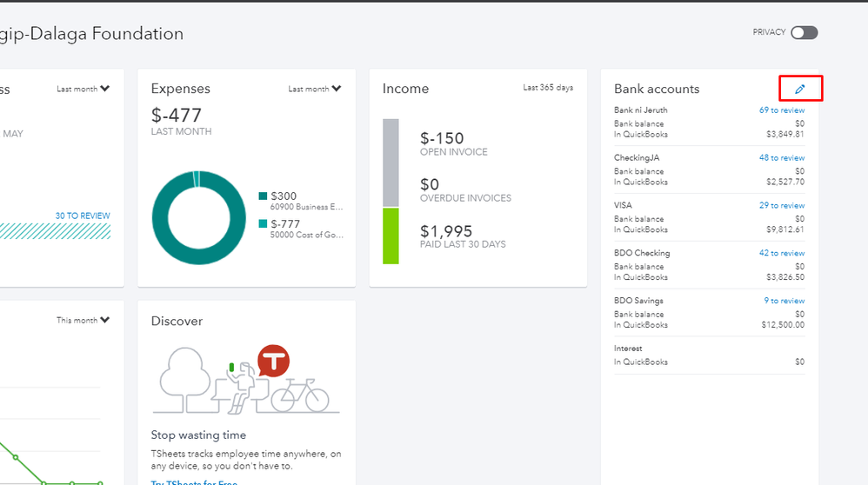Open the Expenses 'Last month' dropdown
Screen dimensions: 868x485
coord(315,89)
